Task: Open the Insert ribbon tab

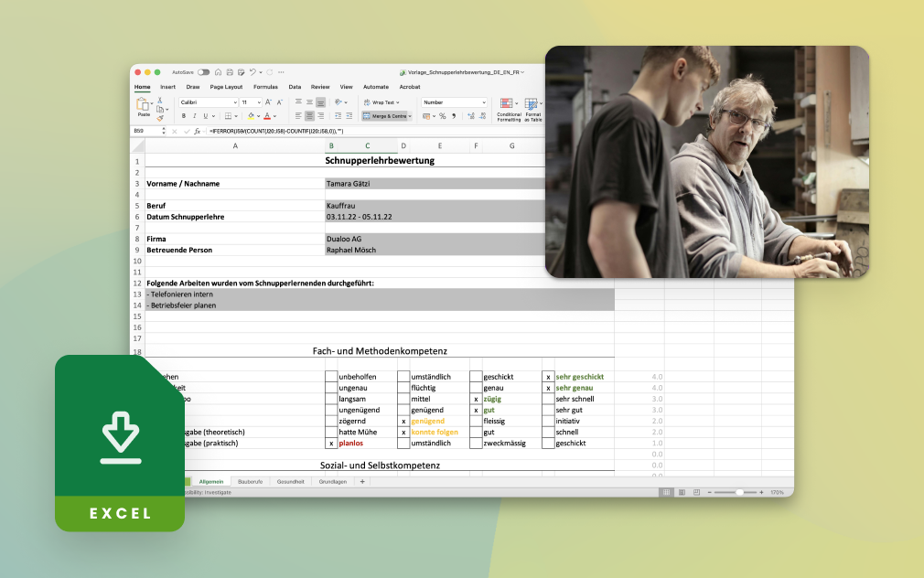Action: point(168,87)
